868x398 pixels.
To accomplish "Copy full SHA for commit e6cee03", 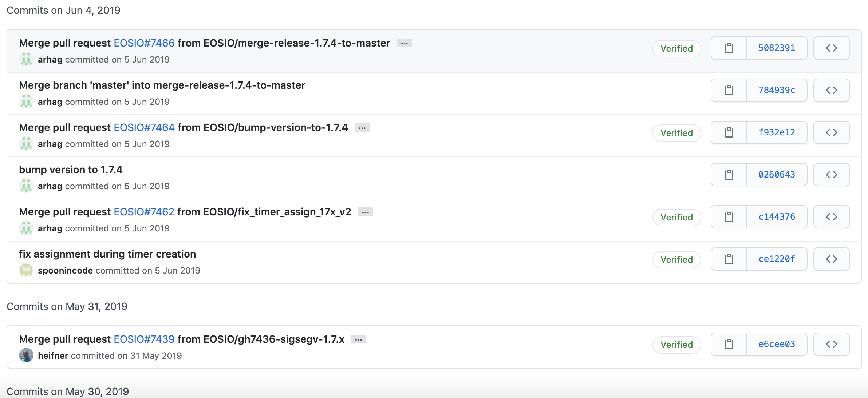I will [x=729, y=344].
